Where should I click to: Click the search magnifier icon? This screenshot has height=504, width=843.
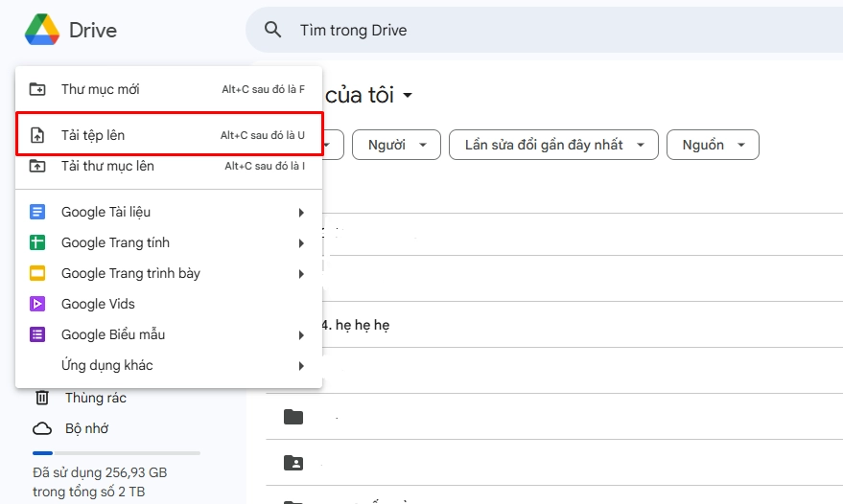(x=272, y=30)
